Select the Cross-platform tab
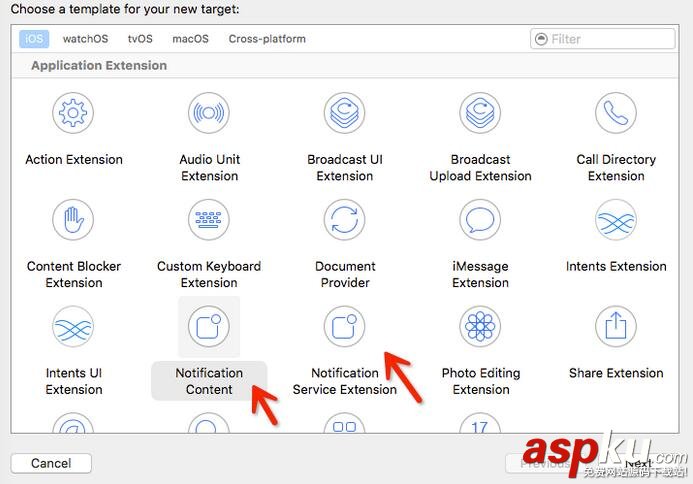This screenshot has height=484, width=693. tap(267, 39)
